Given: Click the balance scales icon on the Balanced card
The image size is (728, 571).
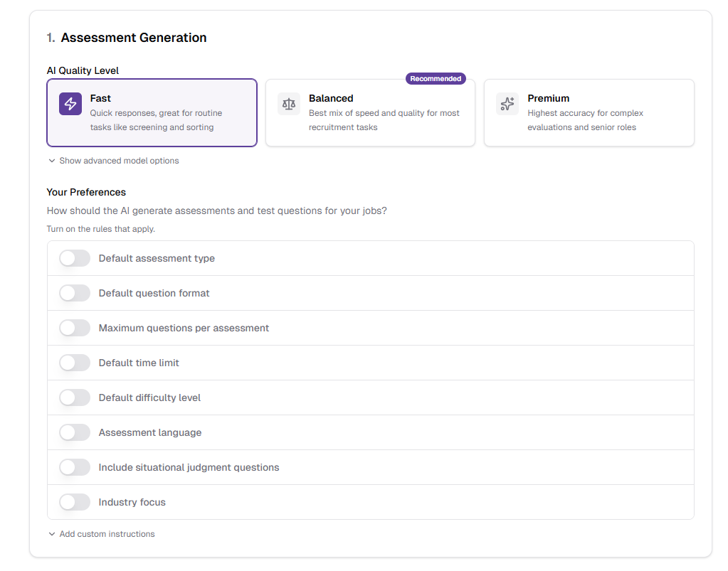Looking at the screenshot, I should point(288,104).
